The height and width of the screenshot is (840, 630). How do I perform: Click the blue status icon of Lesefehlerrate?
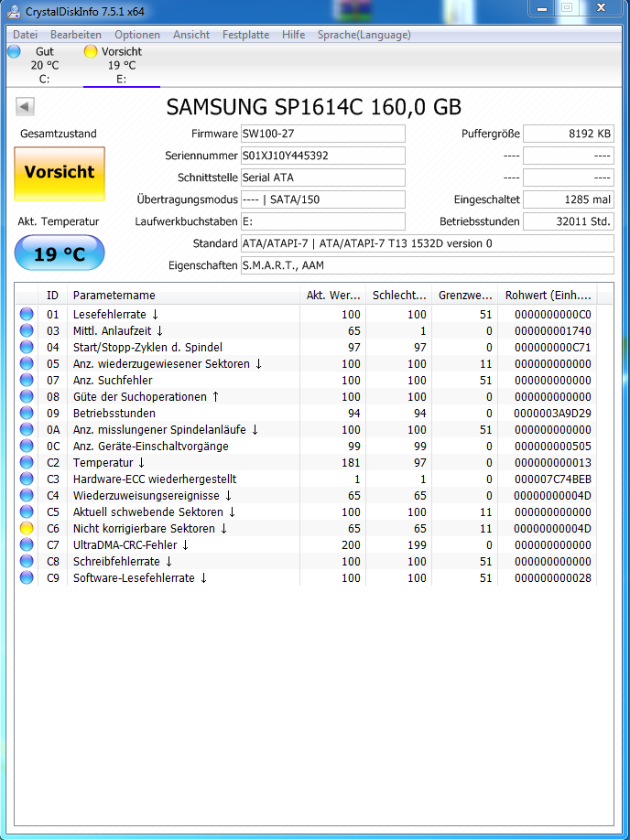pos(27,315)
